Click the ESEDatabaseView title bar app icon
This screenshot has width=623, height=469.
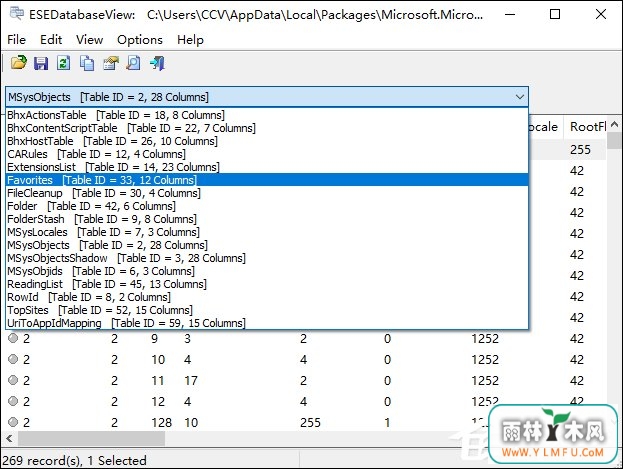[17, 14]
